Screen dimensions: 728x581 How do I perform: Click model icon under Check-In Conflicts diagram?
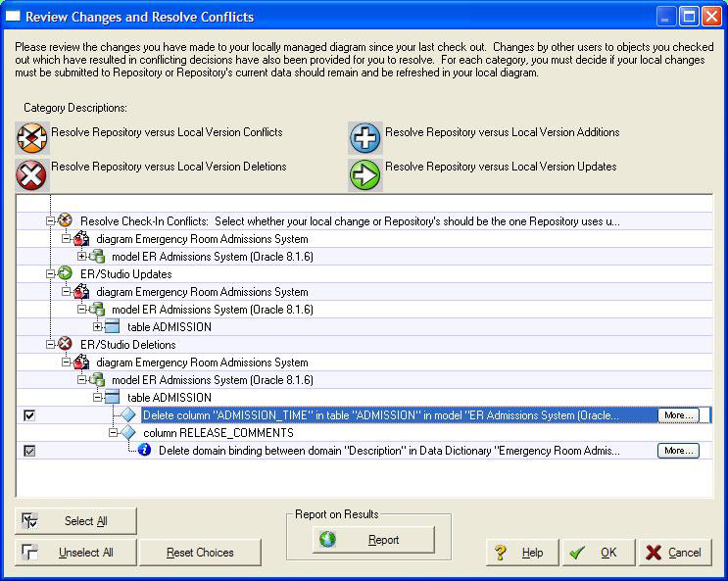(97, 256)
